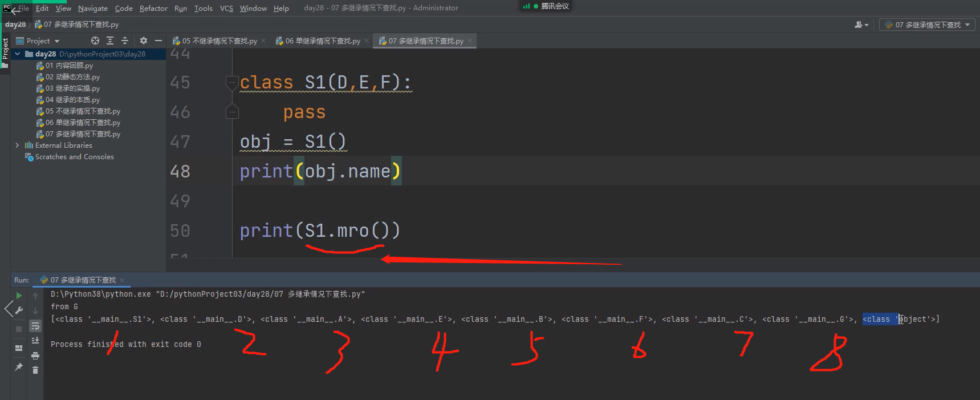Open the VCS menu
The height and width of the screenshot is (400, 980).
tap(226, 8)
